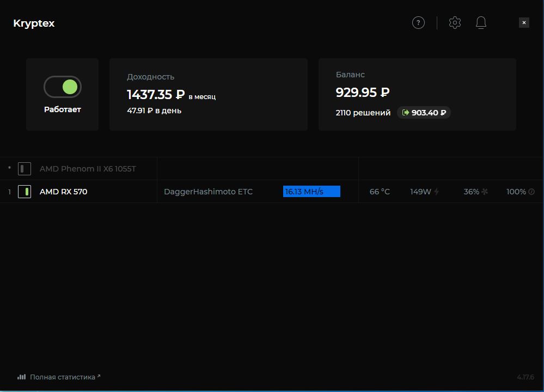Toggle the AMD RX 570 device switch

click(x=25, y=192)
